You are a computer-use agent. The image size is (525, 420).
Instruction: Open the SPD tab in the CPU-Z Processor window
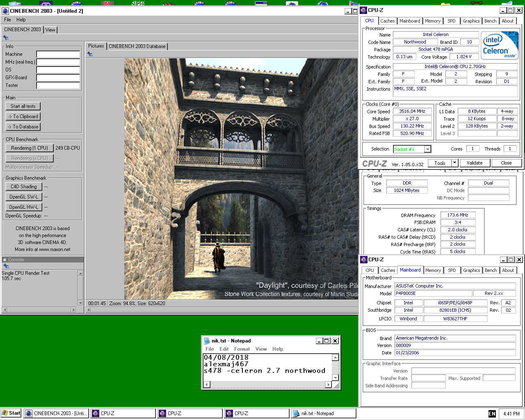pyautogui.click(x=452, y=21)
